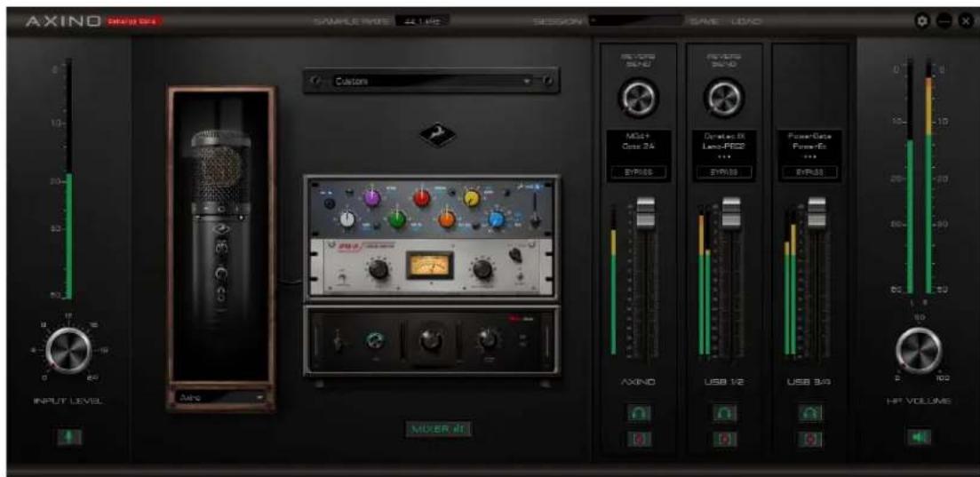Click the left large knob on silver compressor

coord(378,269)
